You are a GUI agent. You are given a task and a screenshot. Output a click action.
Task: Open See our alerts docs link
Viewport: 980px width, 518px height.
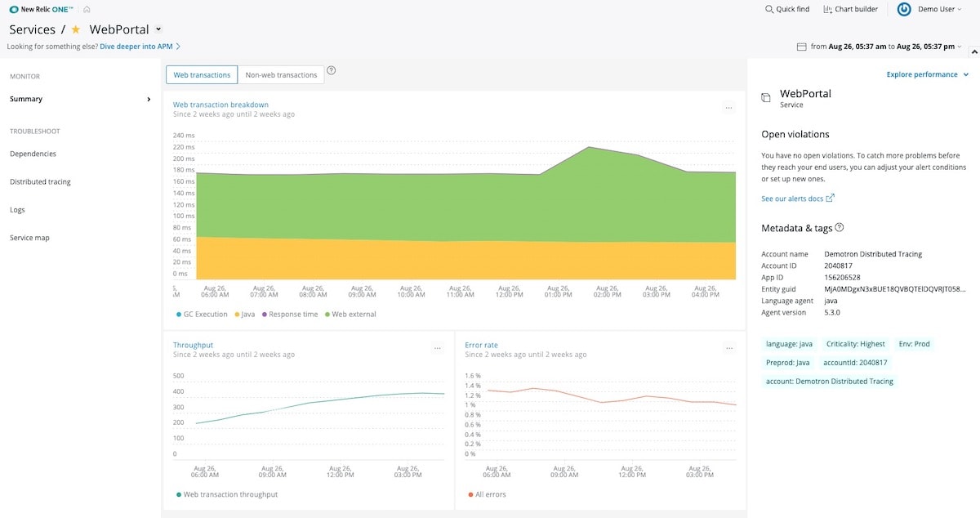[792, 199]
